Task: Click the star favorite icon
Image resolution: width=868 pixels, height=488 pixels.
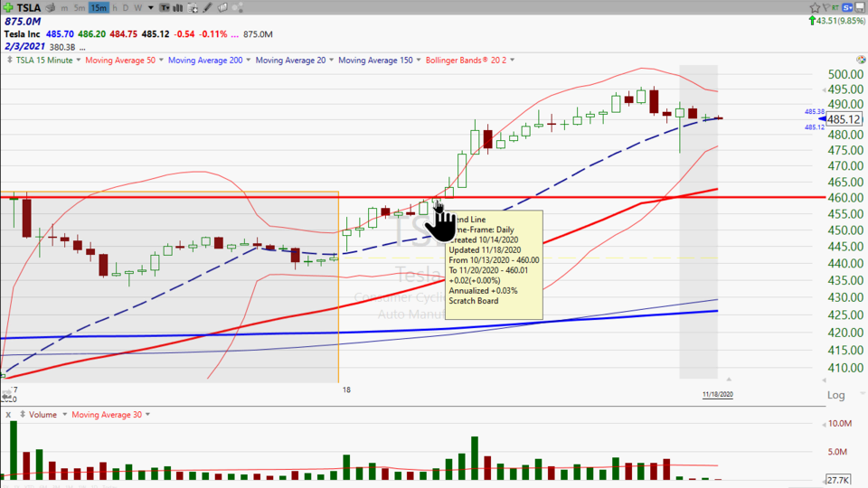Action: click(x=815, y=7)
